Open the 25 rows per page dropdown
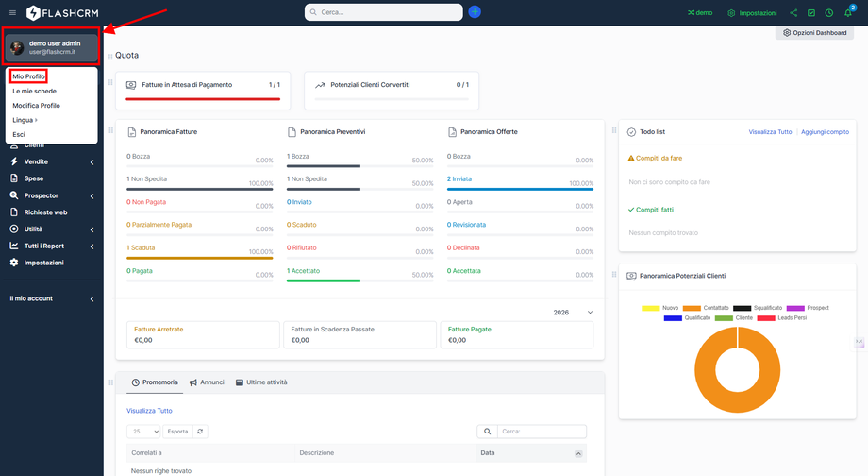This screenshot has height=476, width=868. click(x=143, y=432)
